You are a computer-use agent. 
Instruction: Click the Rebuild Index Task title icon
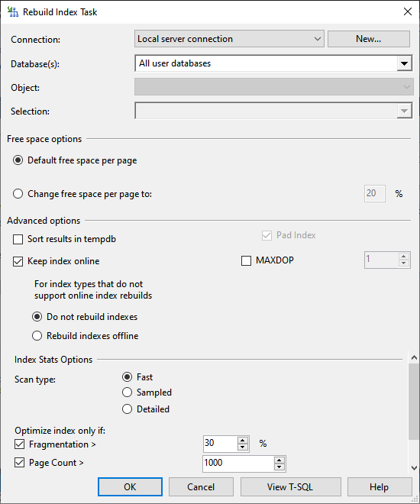coord(13,12)
